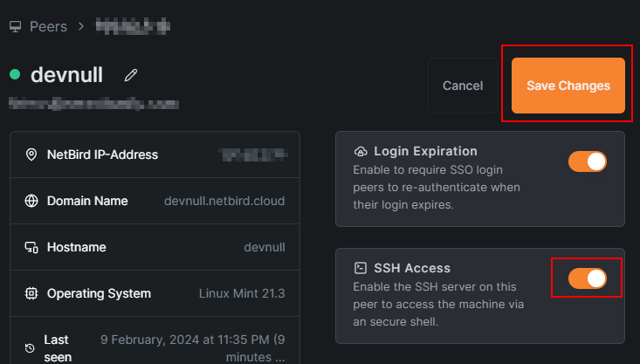Disable the Login Expiration toggle
The image size is (640, 364).
(587, 161)
